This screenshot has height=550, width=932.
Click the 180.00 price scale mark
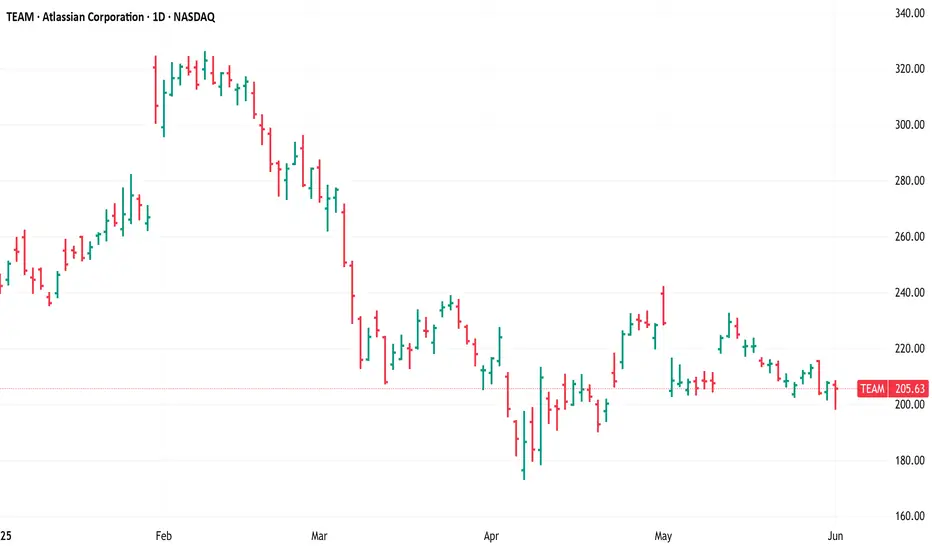pyautogui.click(x=909, y=460)
